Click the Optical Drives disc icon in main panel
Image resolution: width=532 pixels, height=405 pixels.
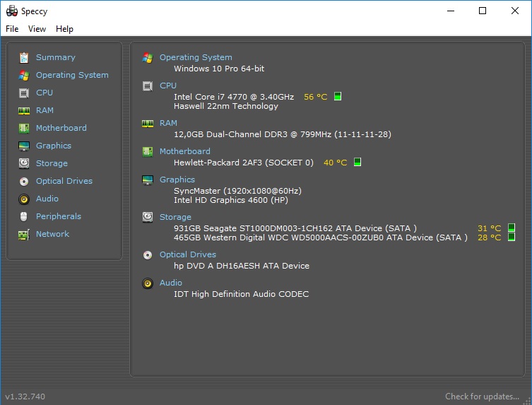point(148,255)
